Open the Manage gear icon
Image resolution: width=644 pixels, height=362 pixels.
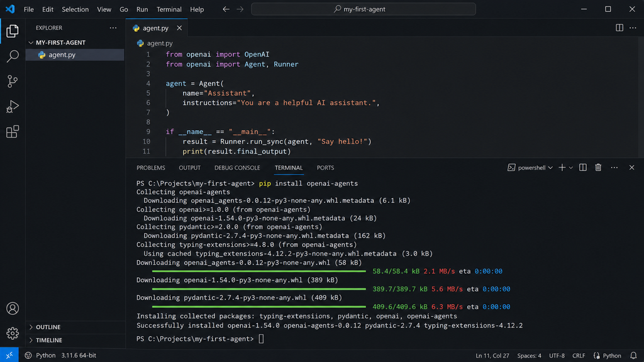13,333
